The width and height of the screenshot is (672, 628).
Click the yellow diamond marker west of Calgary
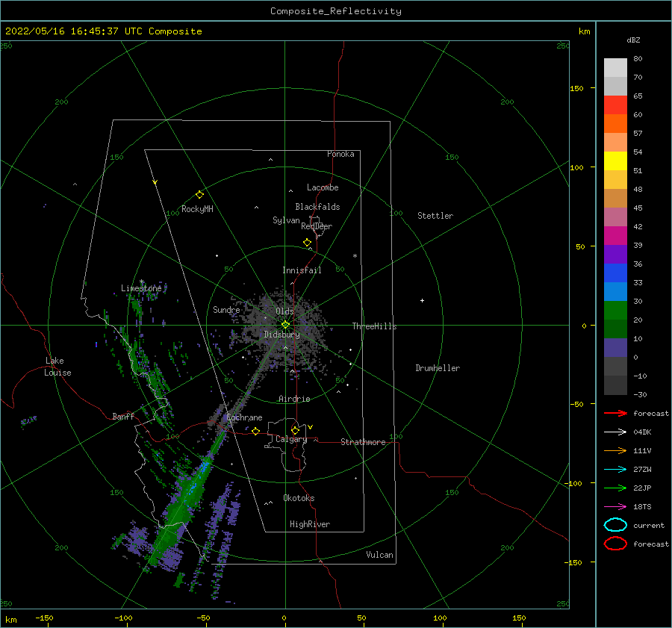(x=255, y=431)
